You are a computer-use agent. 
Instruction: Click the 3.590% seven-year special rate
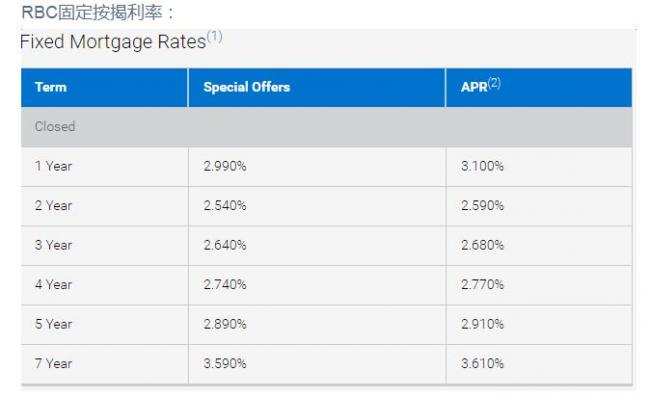click(x=225, y=363)
